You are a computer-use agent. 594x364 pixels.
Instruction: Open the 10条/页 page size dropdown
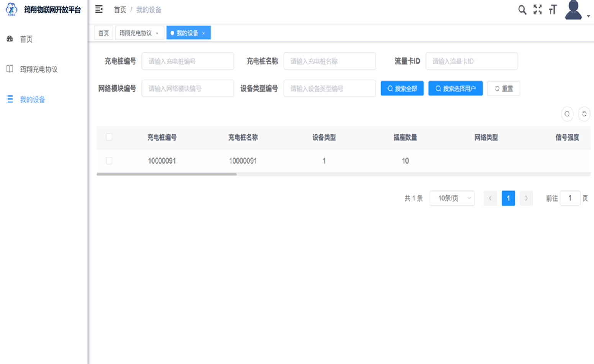click(452, 198)
